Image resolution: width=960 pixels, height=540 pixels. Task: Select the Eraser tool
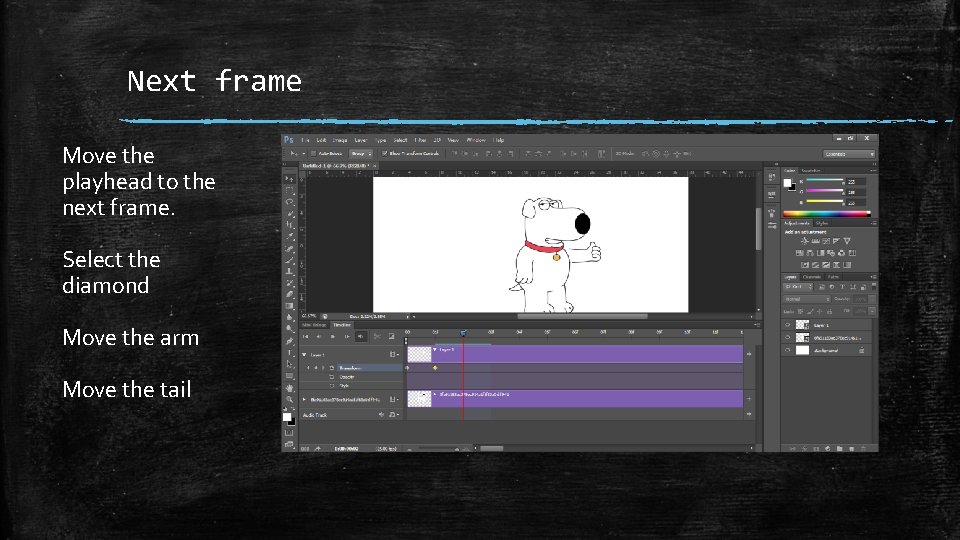pos(290,294)
